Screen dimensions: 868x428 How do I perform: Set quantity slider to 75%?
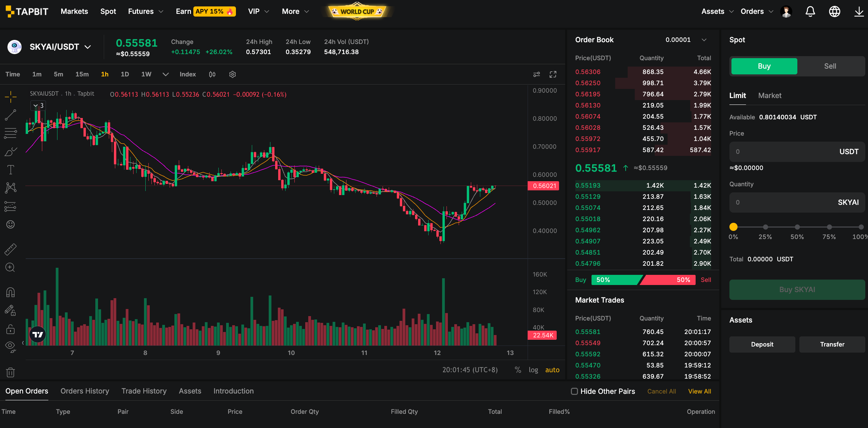pyautogui.click(x=829, y=227)
